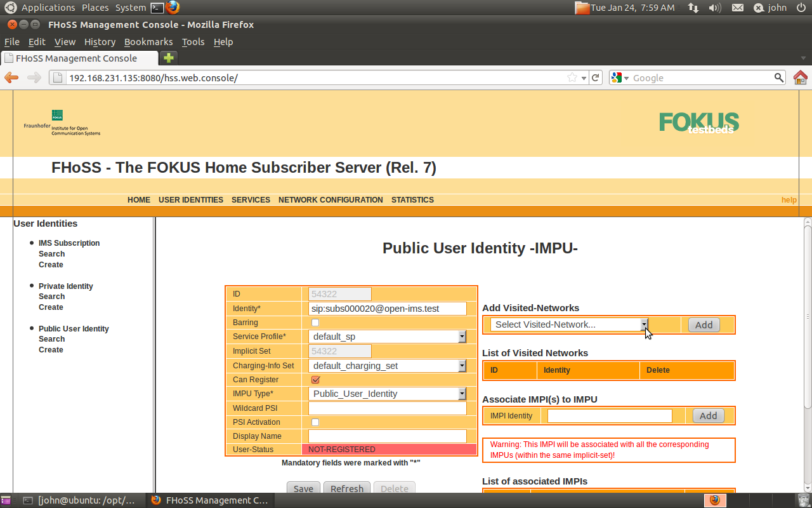Uncheck the Can Register checkbox
Viewport: 812px width, 508px height.
pos(315,380)
